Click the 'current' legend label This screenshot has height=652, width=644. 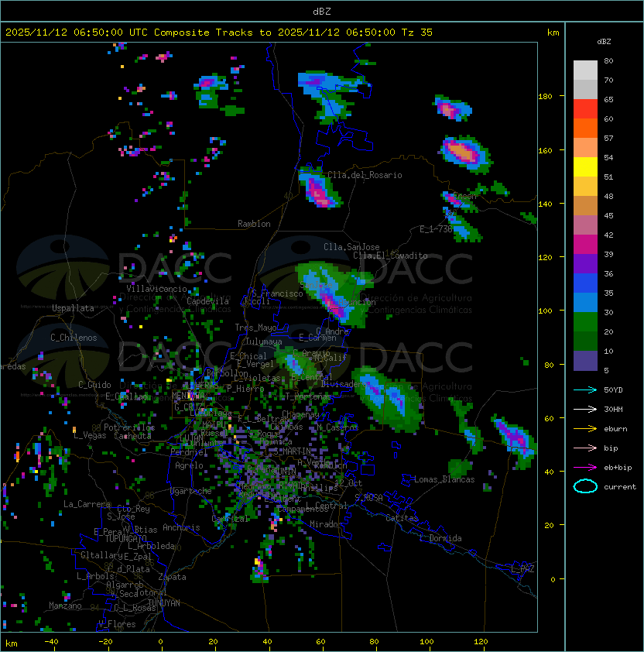tap(620, 486)
